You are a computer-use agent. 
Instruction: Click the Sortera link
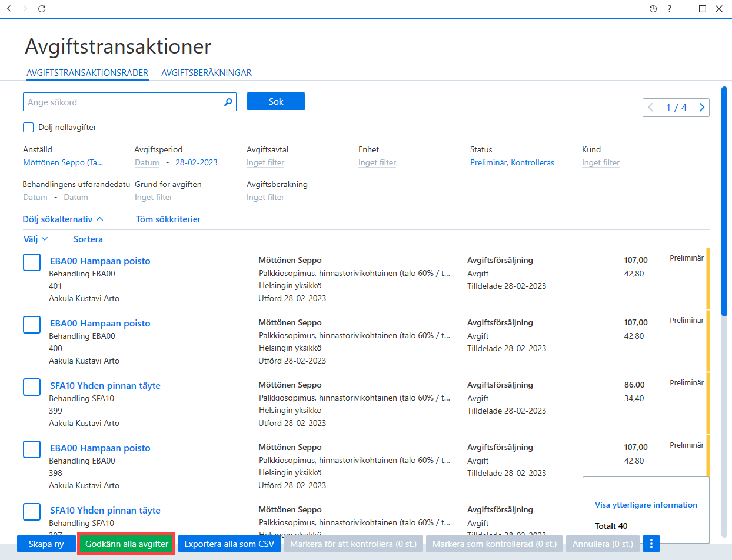[88, 239]
